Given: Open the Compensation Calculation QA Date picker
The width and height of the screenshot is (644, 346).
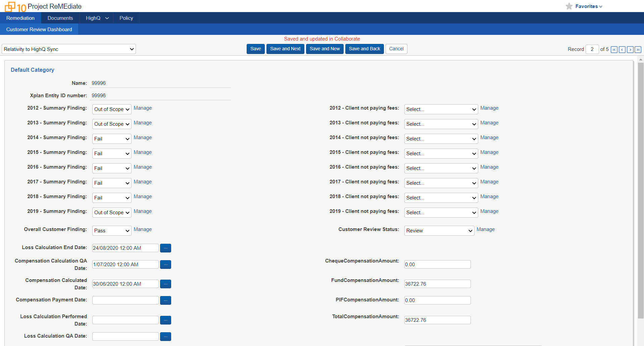Looking at the screenshot, I should pos(165,264).
